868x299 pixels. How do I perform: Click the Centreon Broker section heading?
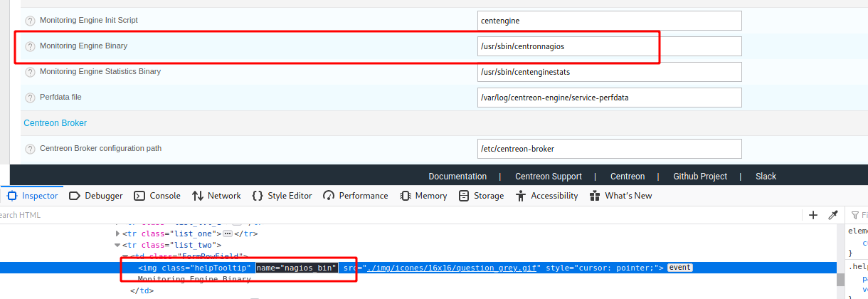tap(55, 123)
